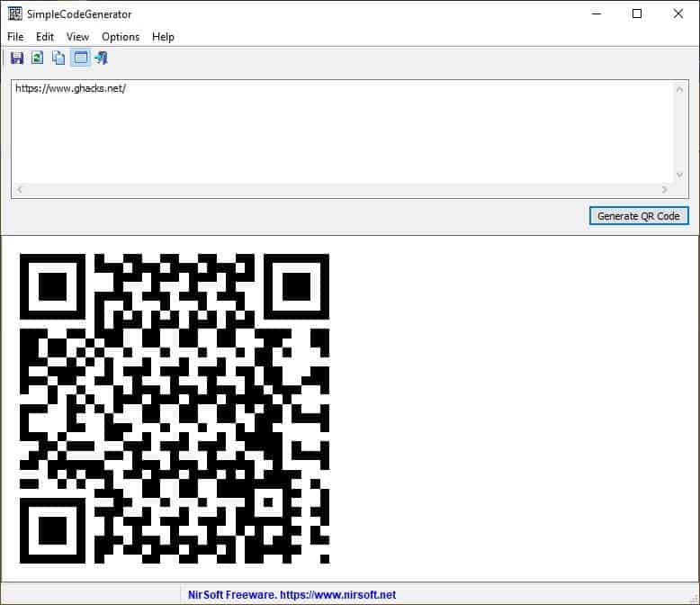The image size is (700, 605).
Task: Open the Help menu
Action: 163,37
